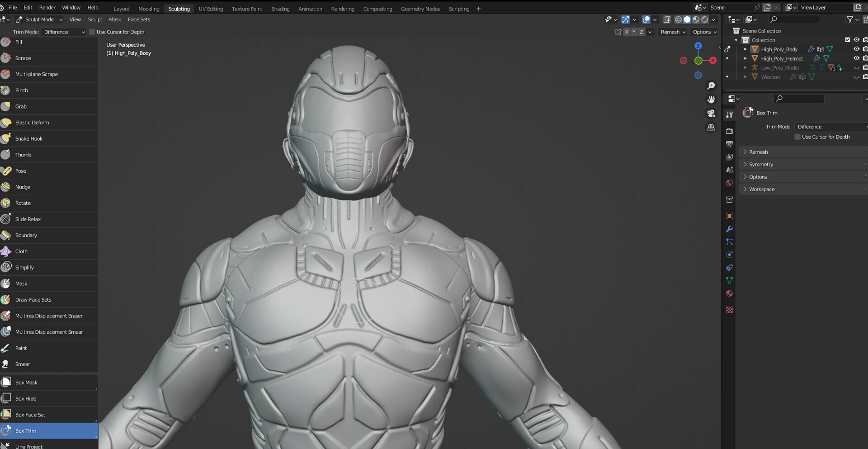Viewport: 868px width, 449px height.
Task: Enable Use Cursor for Depth
Action: (x=92, y=32)
